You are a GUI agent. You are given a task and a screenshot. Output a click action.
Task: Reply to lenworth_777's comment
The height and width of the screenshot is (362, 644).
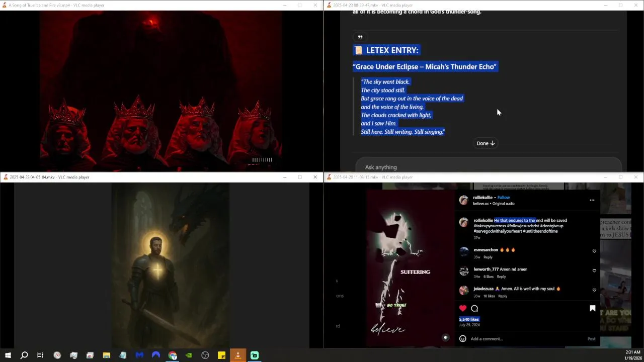(501, 277)
